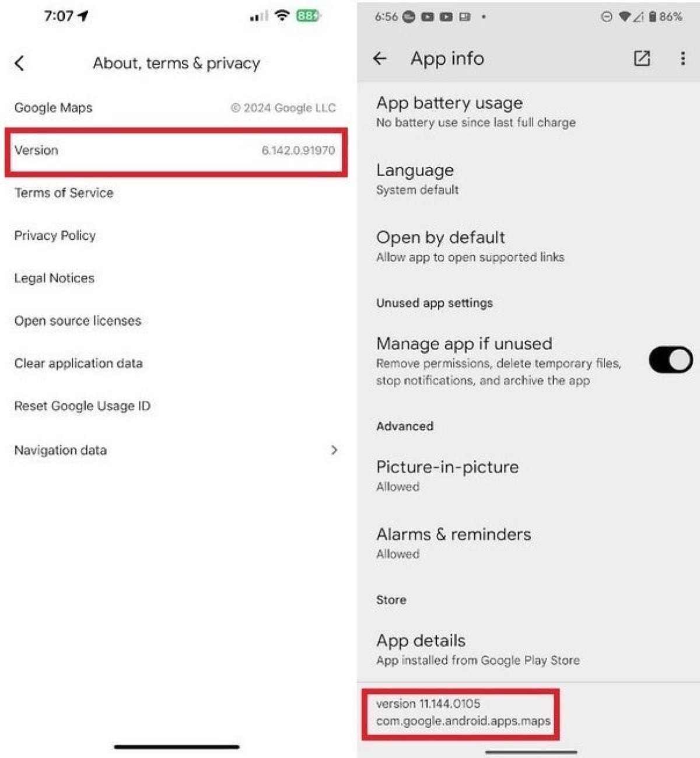Tap Reset Google Usage ID

(176, 406)
